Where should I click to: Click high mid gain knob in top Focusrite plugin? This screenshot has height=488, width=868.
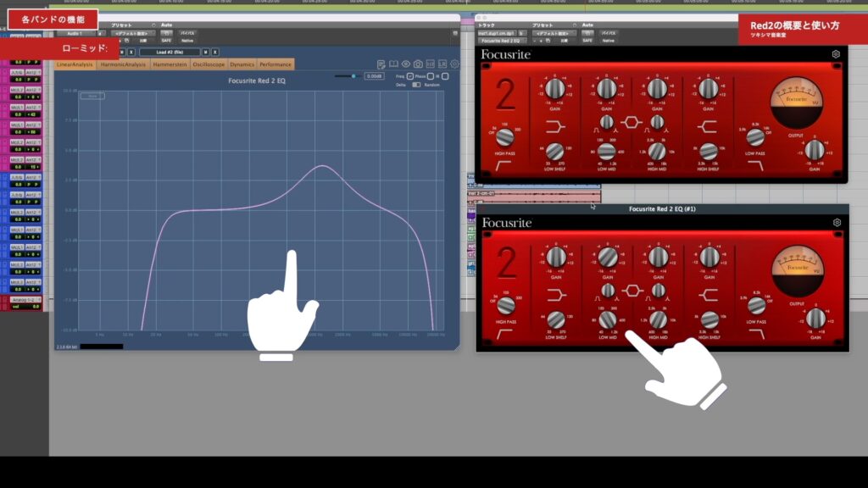tap(657, 89)
